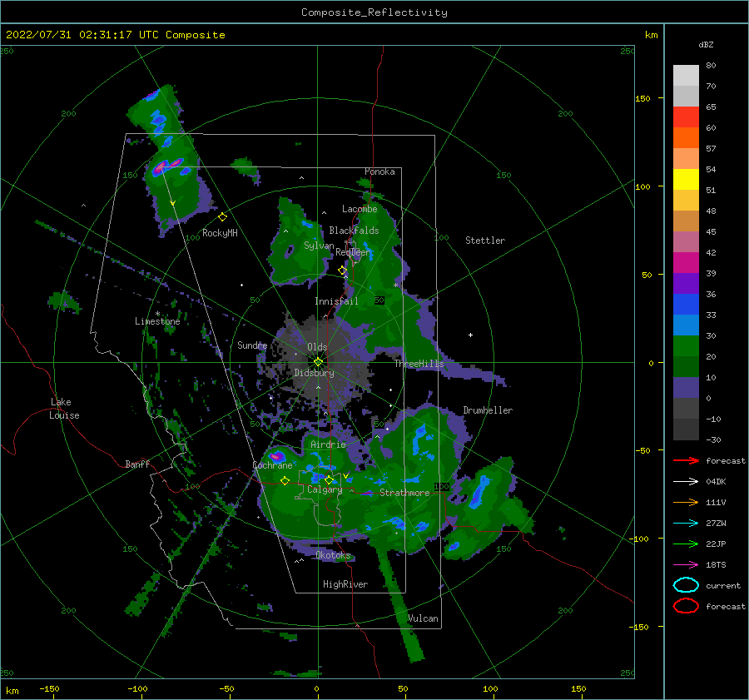This screenshot has width=749, height=700.
Task: Click the dBZ legend heading
Action: pos(706,44)
